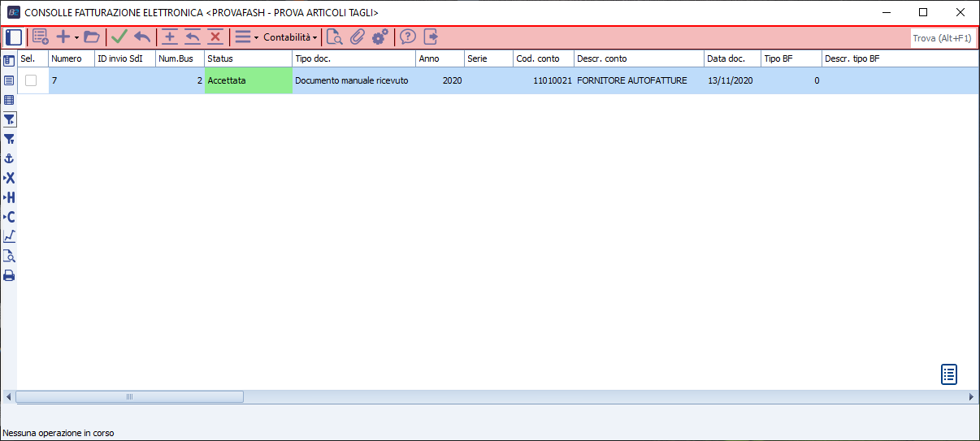Click the Trova (Alt+F1) search field

[x=942, y=37]
